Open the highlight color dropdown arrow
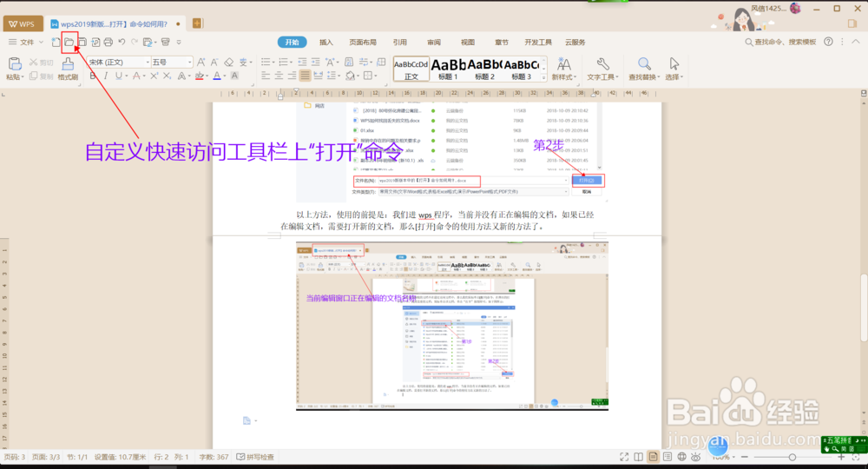Viewport: 868px width, 469px height. pos(207,76)
